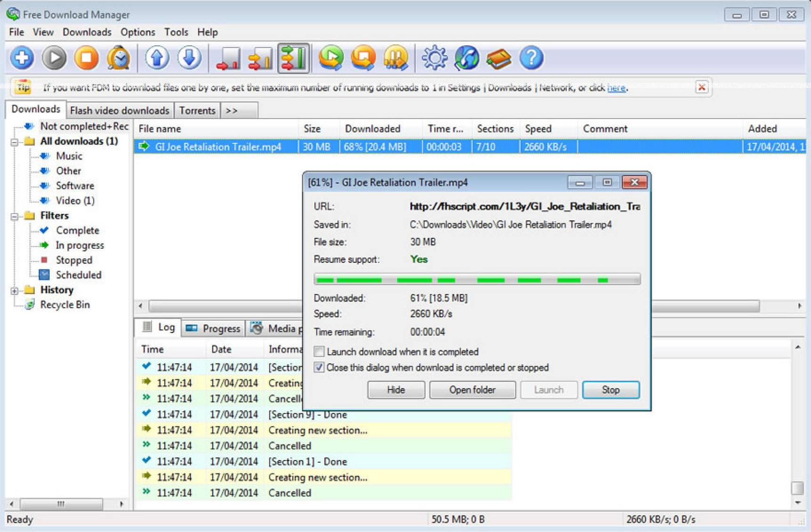The height and width of the screenshot is (532, 811).
Task: Collapse the Filters tree node
Action: 15,216
